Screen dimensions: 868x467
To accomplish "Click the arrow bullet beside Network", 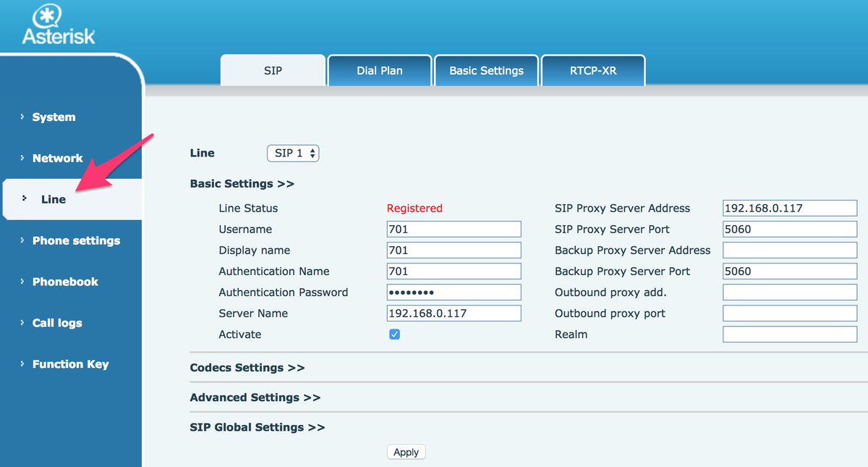I will (x=22, y=158).
